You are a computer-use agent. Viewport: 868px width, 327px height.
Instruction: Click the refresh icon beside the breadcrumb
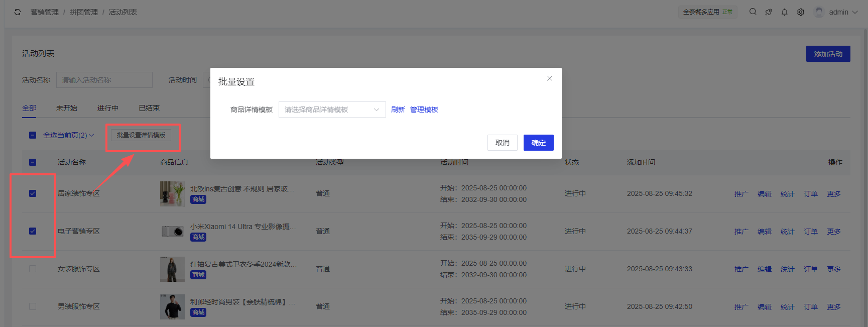(18, 12)
